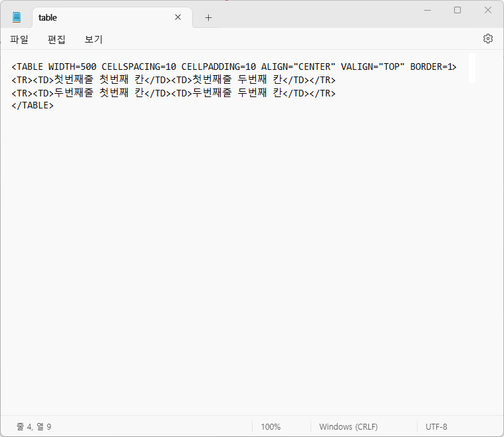Click the UTF-8 encoding entry
The width and height of the screenshot is (504, 437).
(436, 427)
